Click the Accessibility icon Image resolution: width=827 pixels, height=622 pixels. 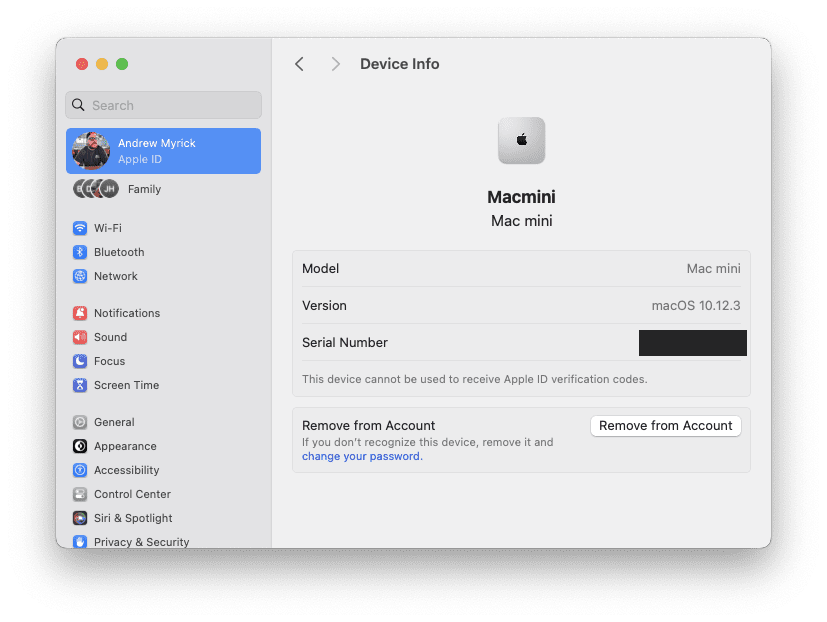pyautogui.click(x=80, y=470)
